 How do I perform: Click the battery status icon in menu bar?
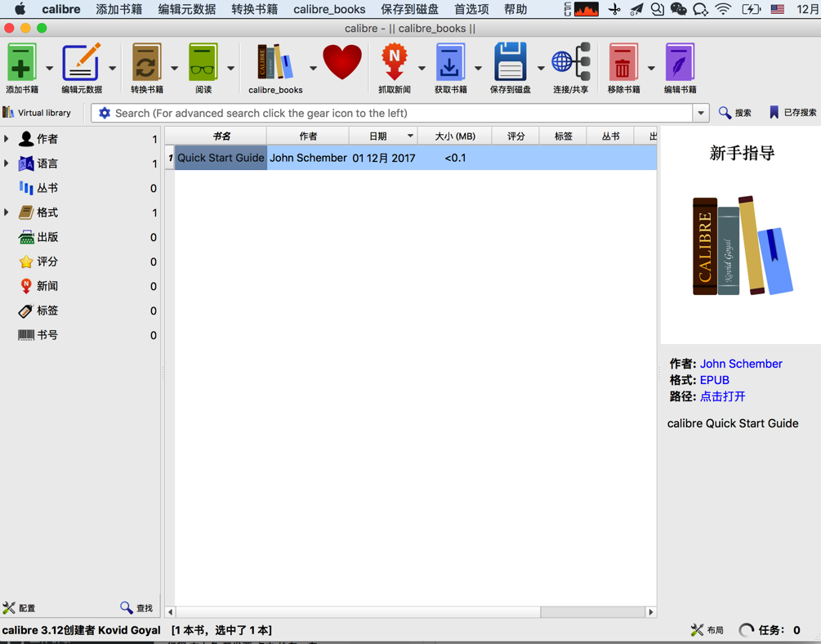(x=752, y=9)
